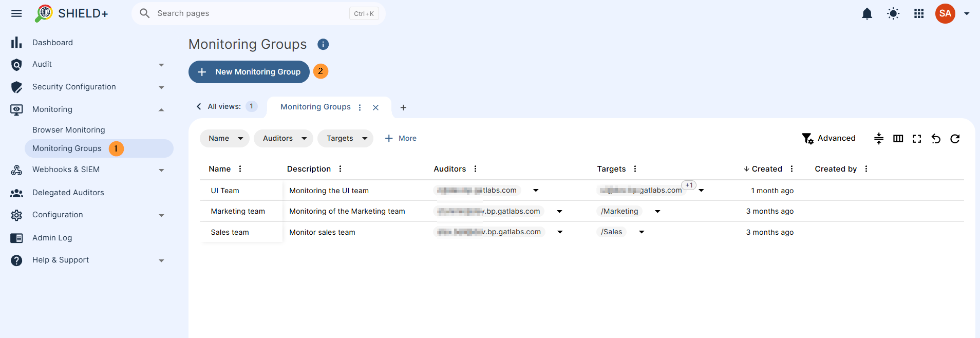Open Created by column options menu
The height and width of the screenshot is (338, 980).
[x=866, y=169]
